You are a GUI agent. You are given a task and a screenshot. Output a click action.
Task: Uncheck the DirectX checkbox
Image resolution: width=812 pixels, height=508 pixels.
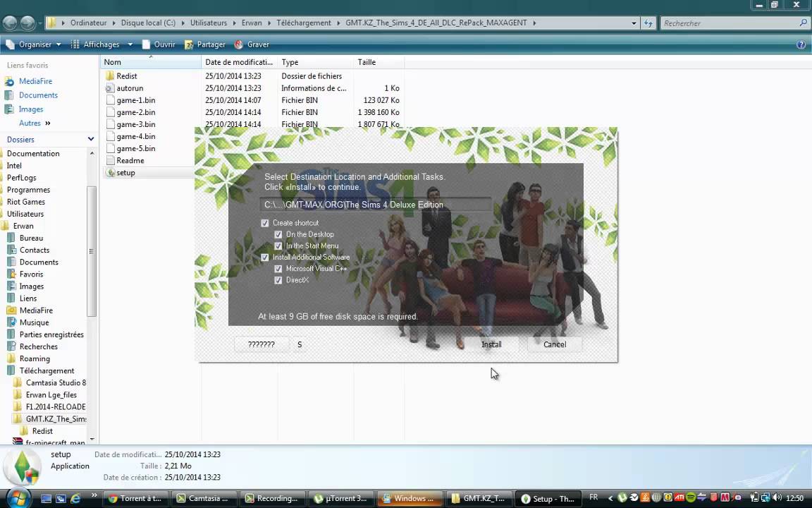(278, 280)
